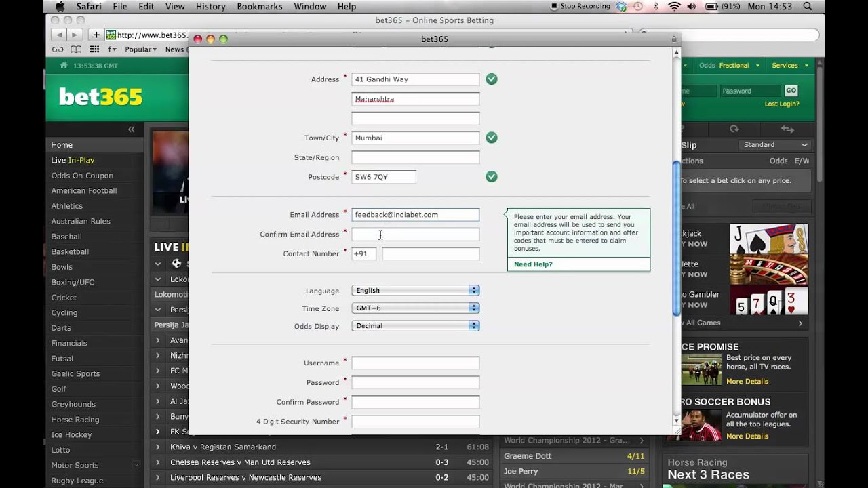
Task: Expand the Chelsea Reserves v Man Utd row
Action: (x=157, y=462)
